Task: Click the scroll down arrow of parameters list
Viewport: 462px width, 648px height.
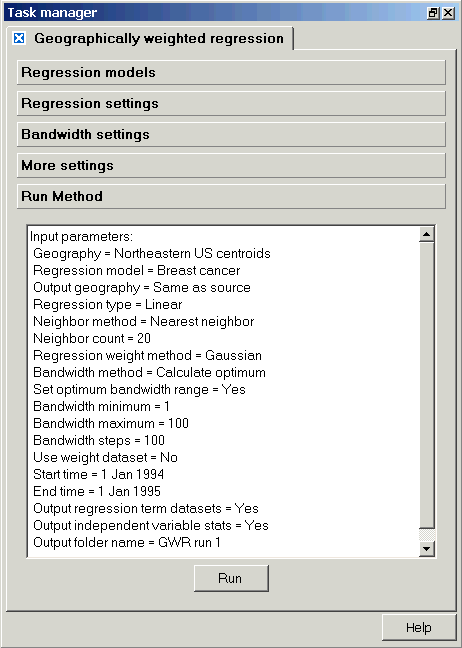Action: pos(426,549)
